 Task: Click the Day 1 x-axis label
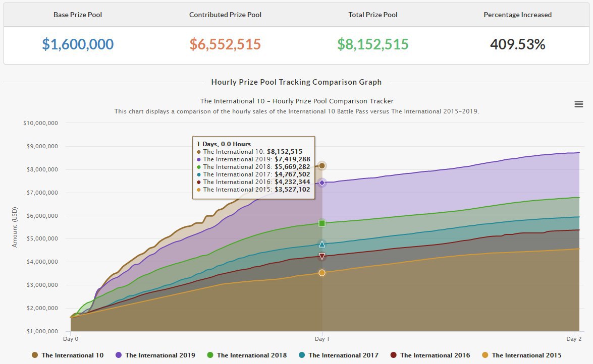[x=322, y=339]
